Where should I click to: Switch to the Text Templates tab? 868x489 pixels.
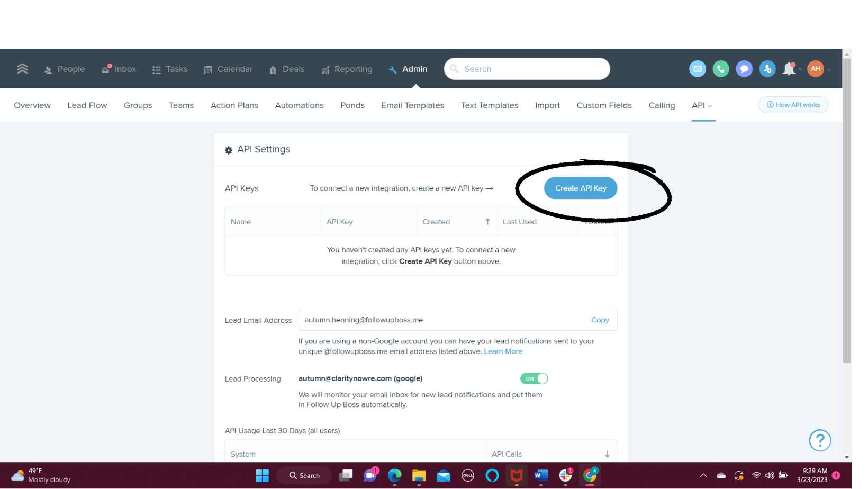490,105
